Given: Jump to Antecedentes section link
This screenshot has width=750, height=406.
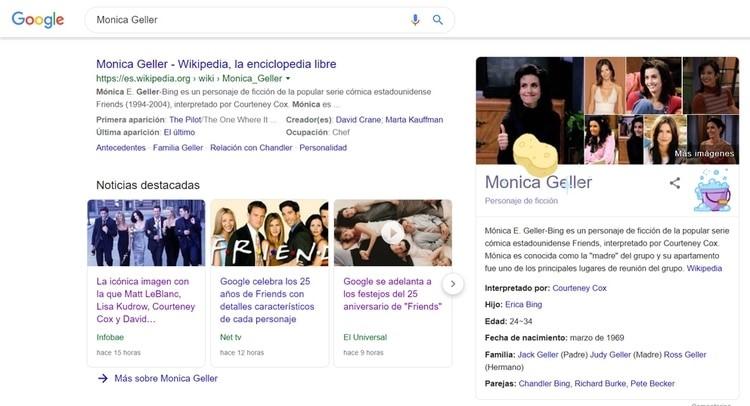Looking at the screenshot, I should click(x=121, y=148).
